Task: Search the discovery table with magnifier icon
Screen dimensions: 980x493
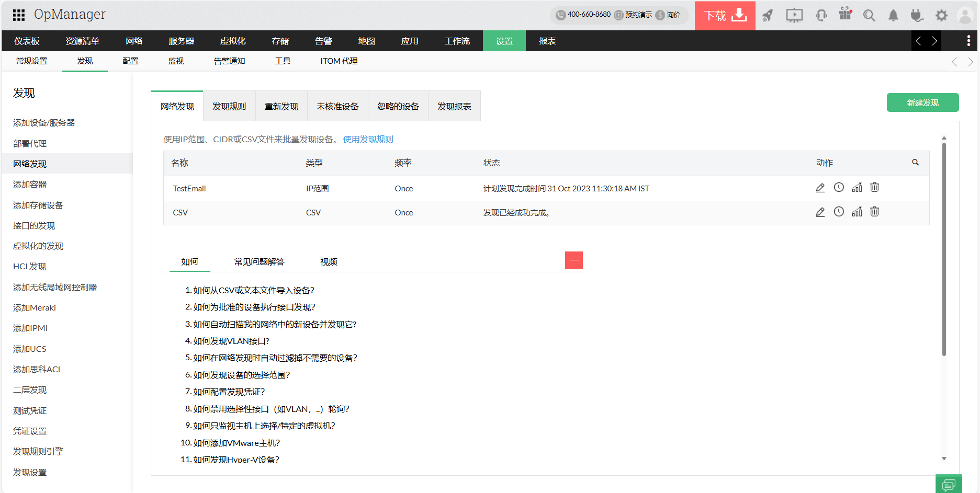Action: coord(915,163)
